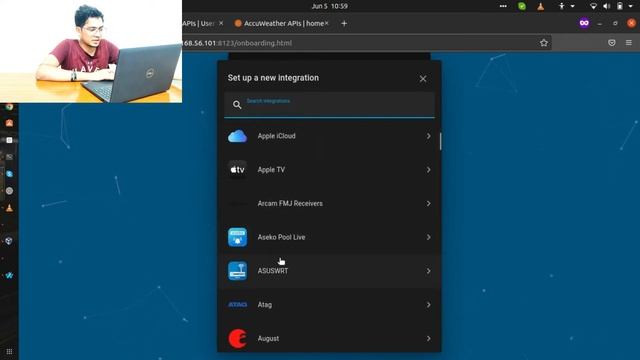Expand the August chevron
640x360 pixels.
(x=428, y=338)
